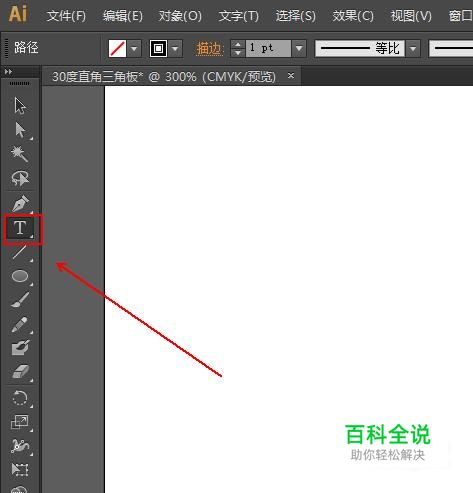The width and height of the screenshot is (473, 493).
Task: Open the 选择(S) menu
Action: tap(296, 16)
